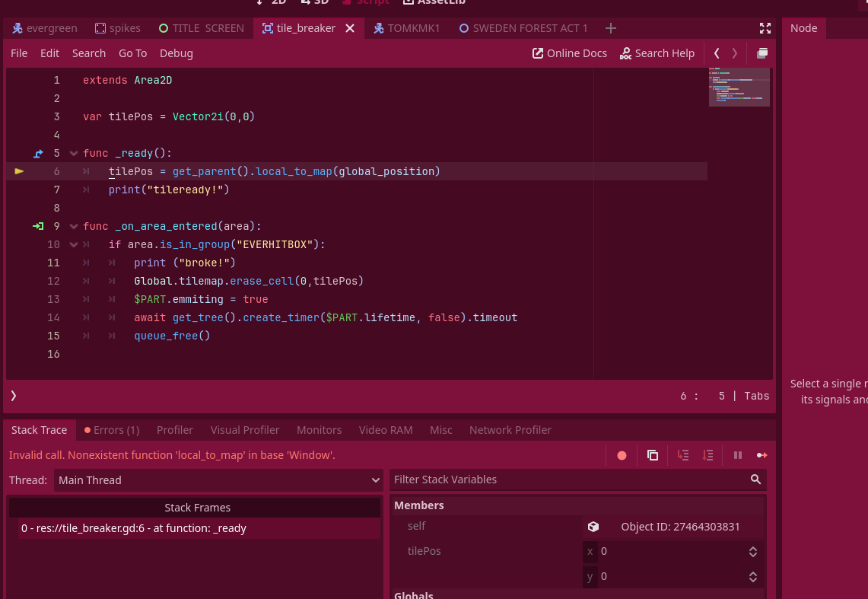Copy the error message icon
This screenshot has width=868, height=599.
653,456
